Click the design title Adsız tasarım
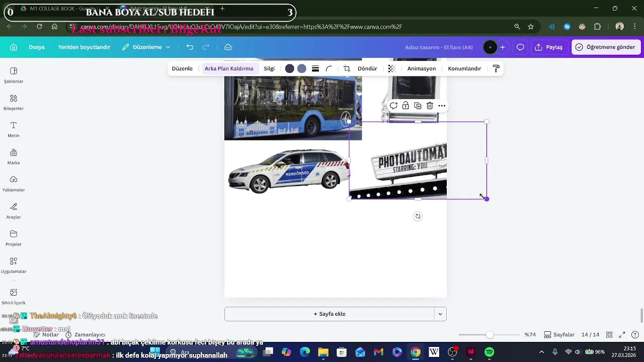Viewport: 644px width, 362px height. click(x=439, y=47)
